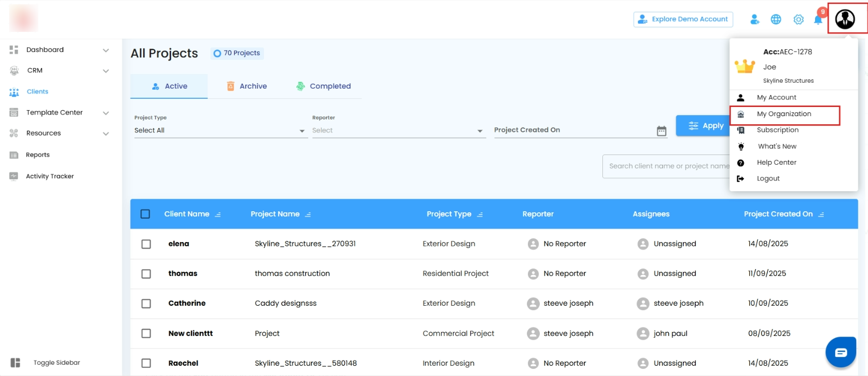
Task: Switch to the Archive tab
Action: tap(247, 86)
